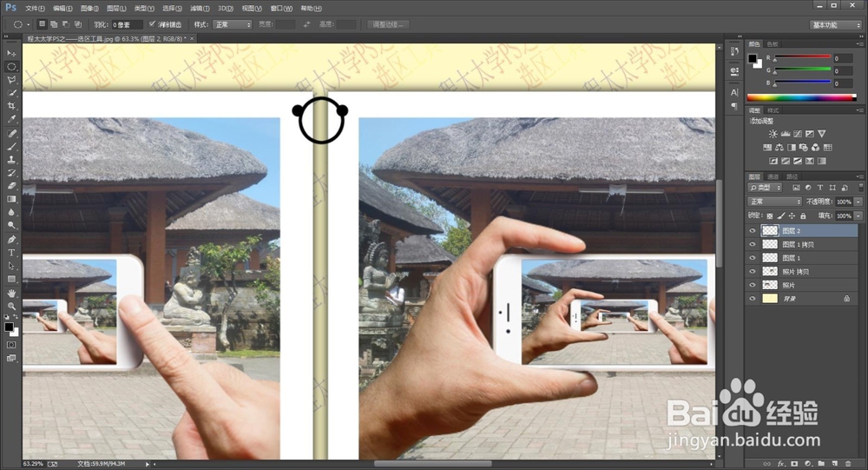Select the Eyedropper tool

click(x=11, y=119)
